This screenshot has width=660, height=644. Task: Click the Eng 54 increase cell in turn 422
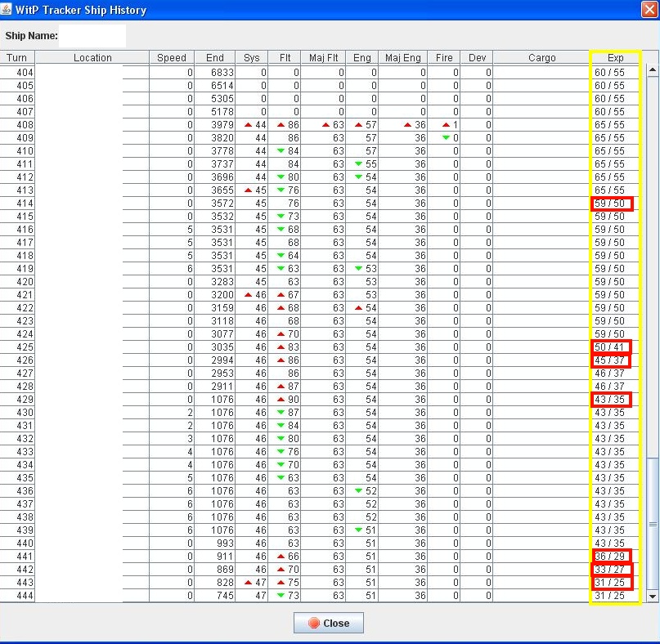362,307
